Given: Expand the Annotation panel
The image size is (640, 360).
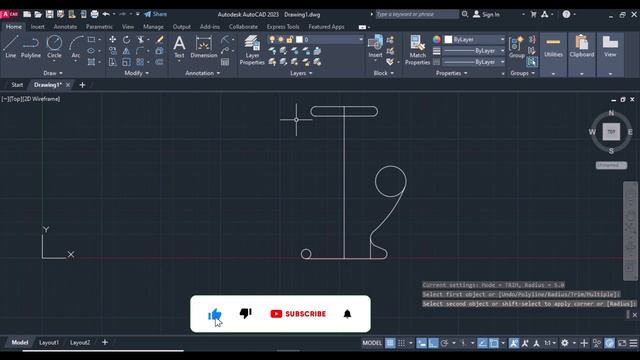Looking at the screenshot, I should pyautogui.click(x=202, y=73).
